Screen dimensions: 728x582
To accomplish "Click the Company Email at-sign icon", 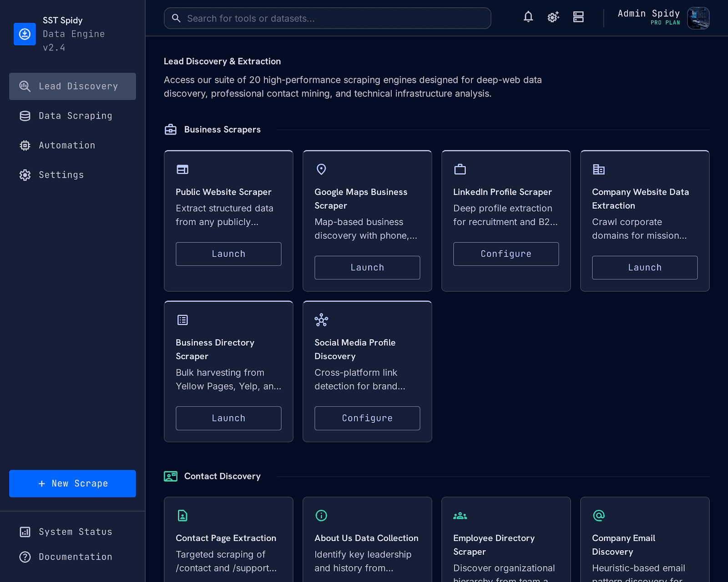I will 599,516.
